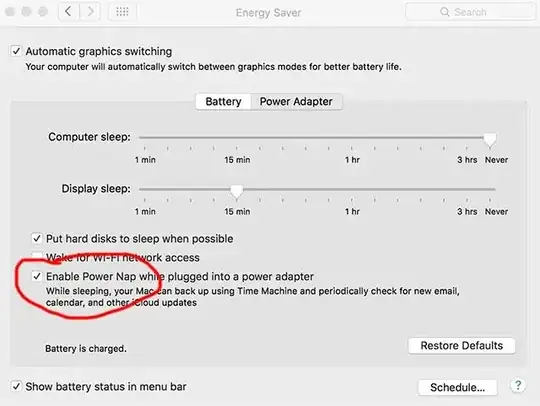Toggle Show battery status in menu bar

point(16,386)
